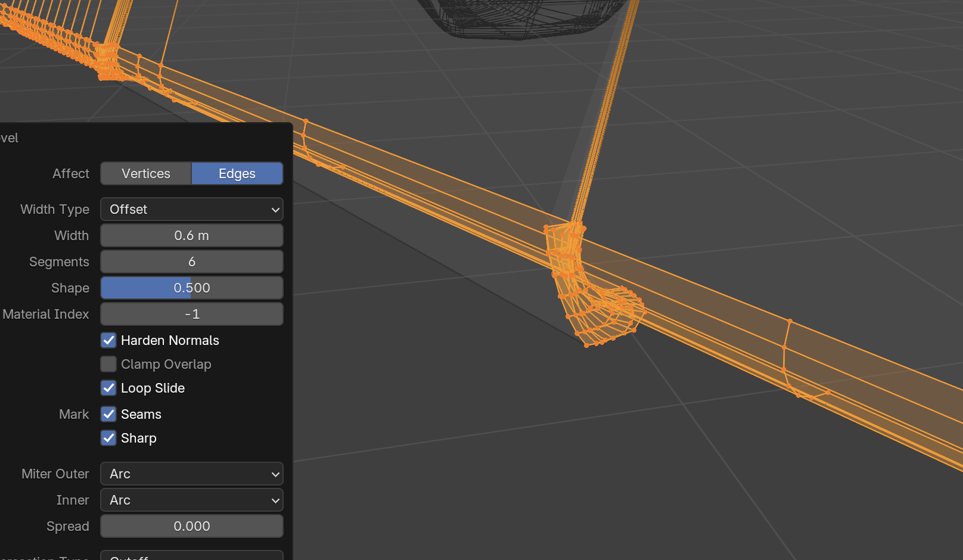Click the Material Index field

pyautogui.click(x=191, y=314)
